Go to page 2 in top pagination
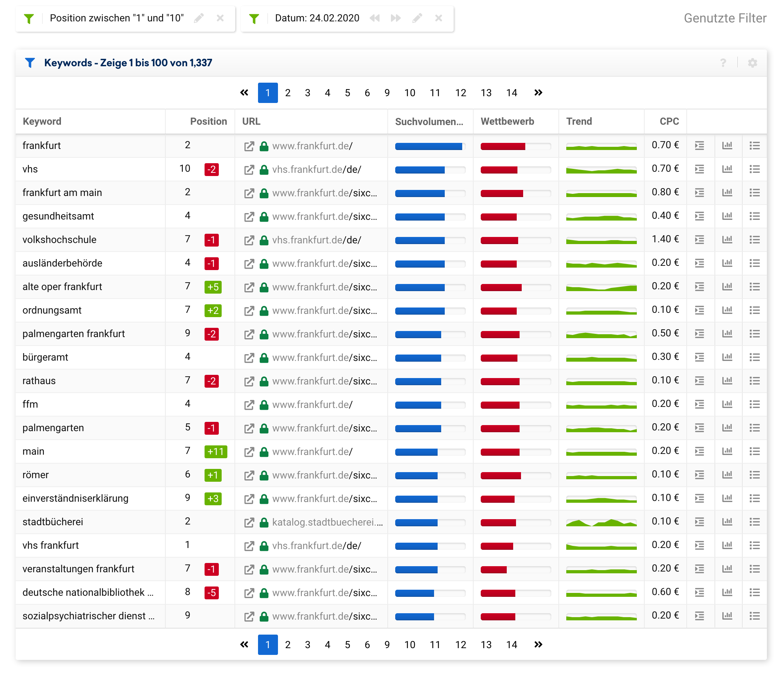 (x=288, y=93)
